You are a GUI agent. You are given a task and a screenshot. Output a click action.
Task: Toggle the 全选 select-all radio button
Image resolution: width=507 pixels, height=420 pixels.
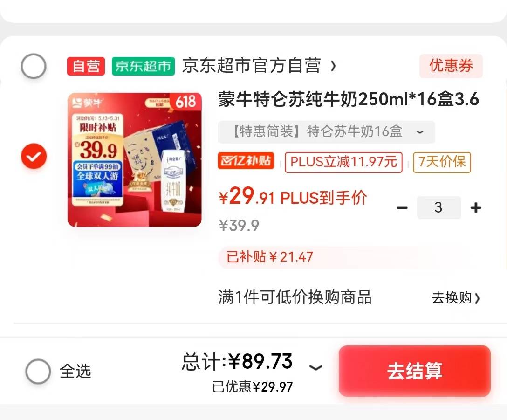click(x=38, y=371)
